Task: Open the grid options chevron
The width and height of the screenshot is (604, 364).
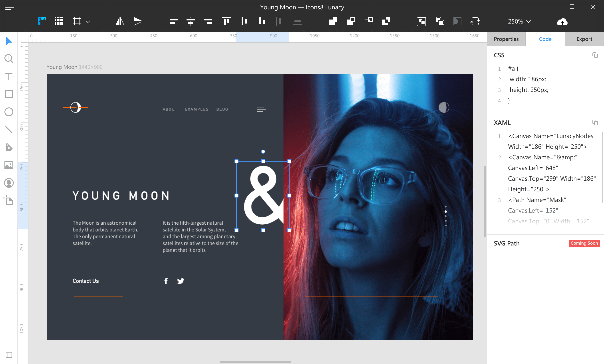Action: [88, 21]
